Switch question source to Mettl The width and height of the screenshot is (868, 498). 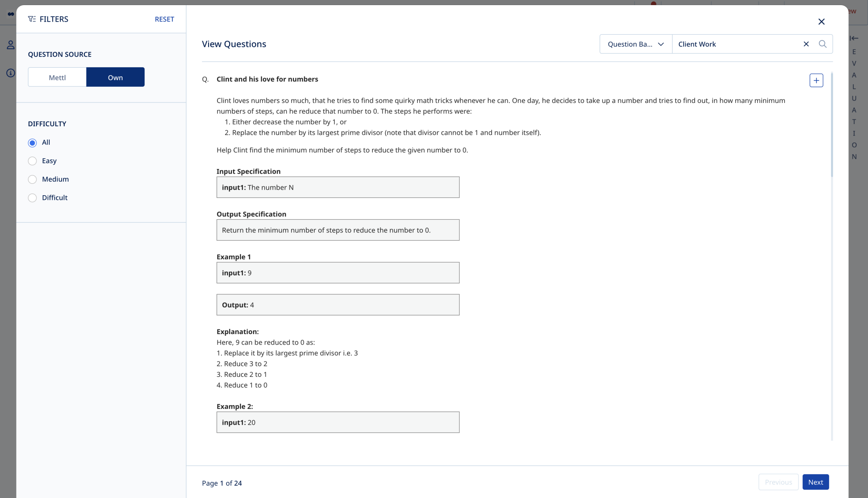tap(57, 77)
